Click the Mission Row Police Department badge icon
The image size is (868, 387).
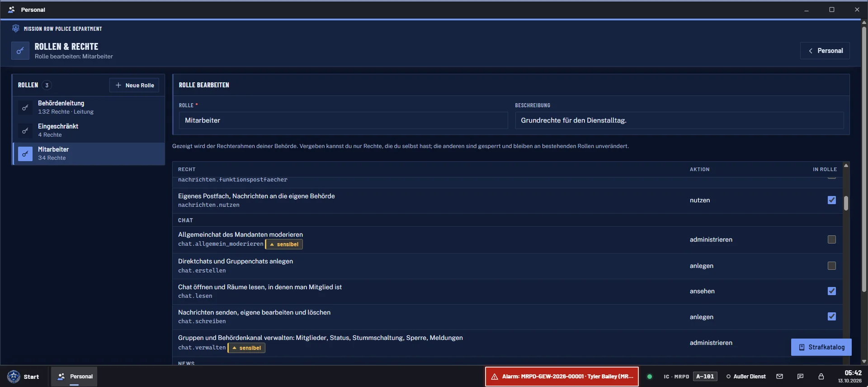(16, 29)
